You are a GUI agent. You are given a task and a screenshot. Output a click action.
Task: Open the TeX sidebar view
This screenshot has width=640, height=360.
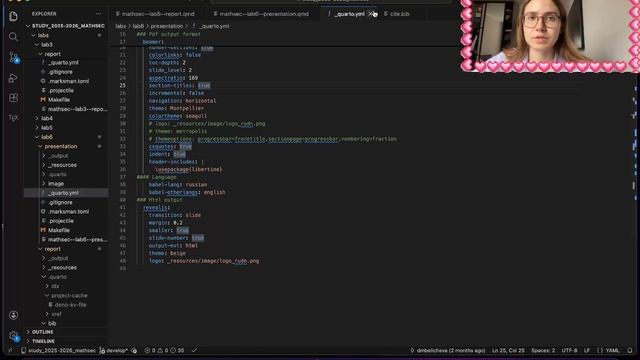pyautogui.click(x=13, y=118)
